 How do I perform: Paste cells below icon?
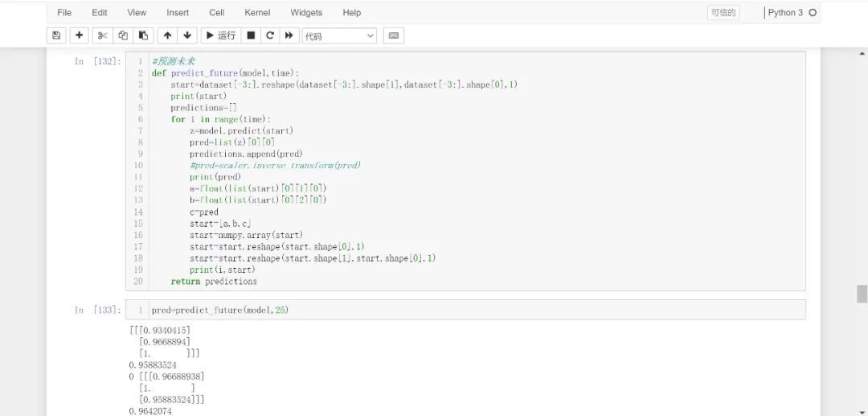click(x=143, y=35)
